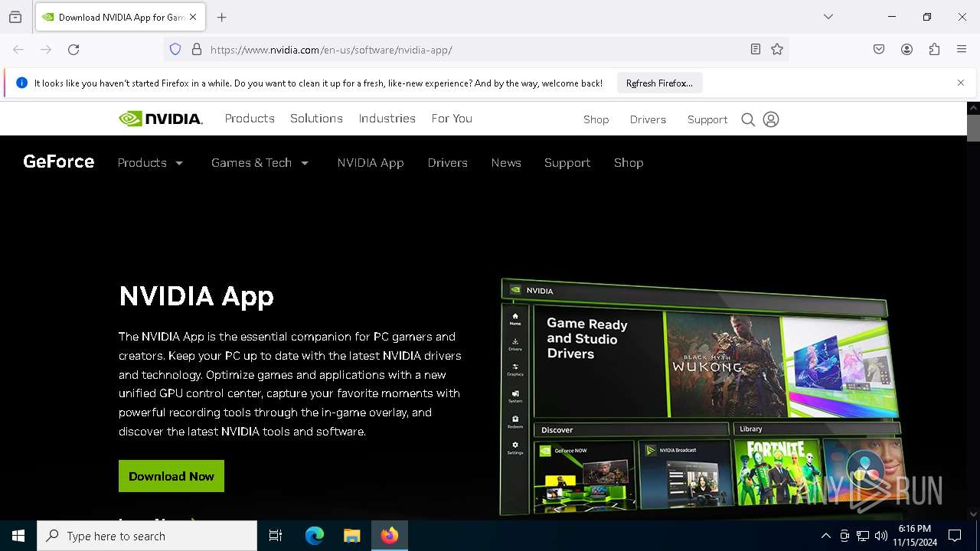
Task: Close the Download NVIDIA App tab
Action: point(193,17)
